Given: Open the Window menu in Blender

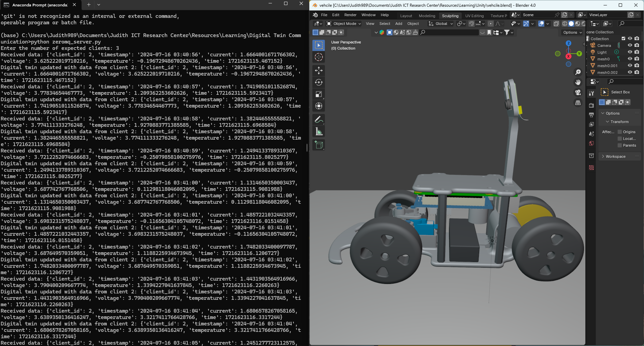Looking at the screenshot, I should click(368, 15).
